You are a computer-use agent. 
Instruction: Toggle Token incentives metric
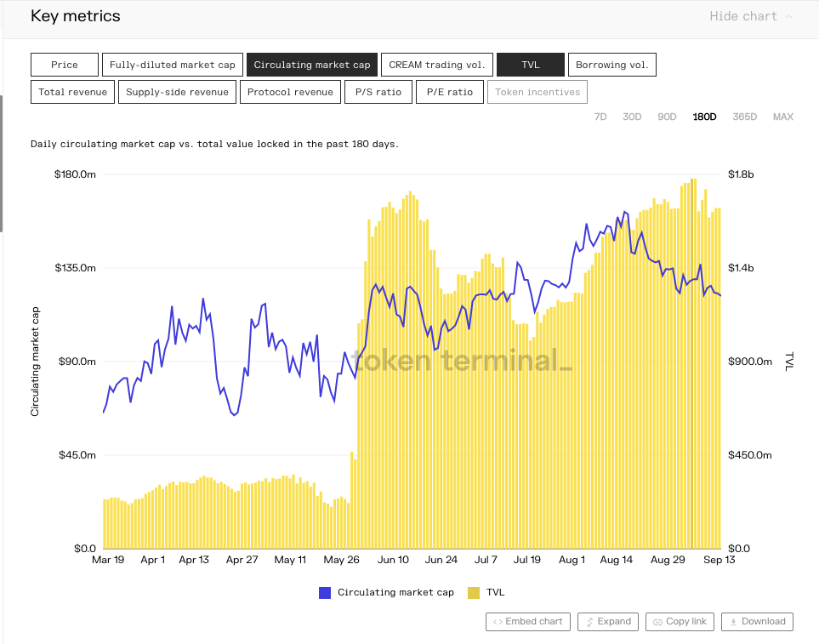pyautogui.click(x=537, y=92)
